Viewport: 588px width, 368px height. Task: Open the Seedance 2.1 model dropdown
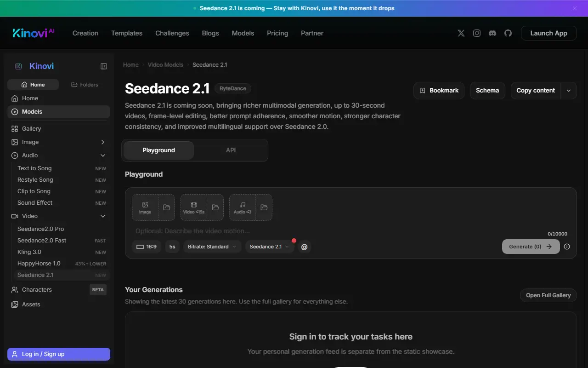tap(270, 247)
